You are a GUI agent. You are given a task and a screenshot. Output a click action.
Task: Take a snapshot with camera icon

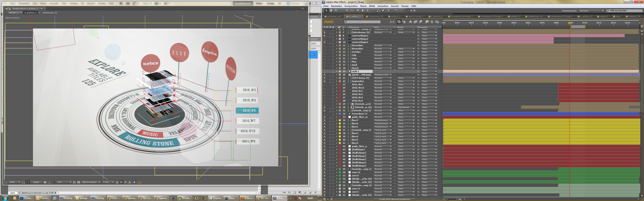pos(45,182)
